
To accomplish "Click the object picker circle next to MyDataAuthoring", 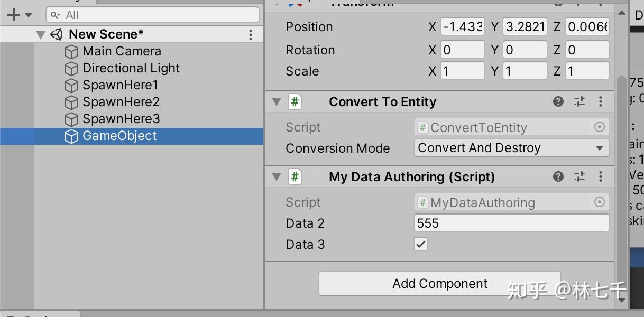I will [600, 202].
